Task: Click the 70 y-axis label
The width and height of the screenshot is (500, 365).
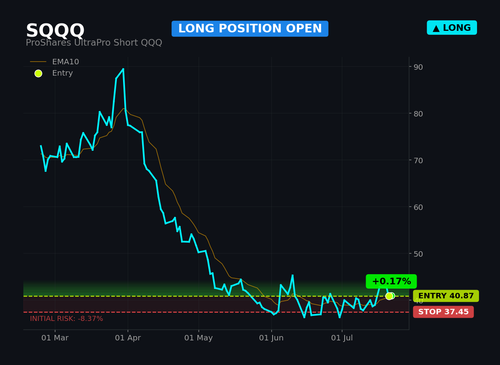Action: click(x=418, y=160)
